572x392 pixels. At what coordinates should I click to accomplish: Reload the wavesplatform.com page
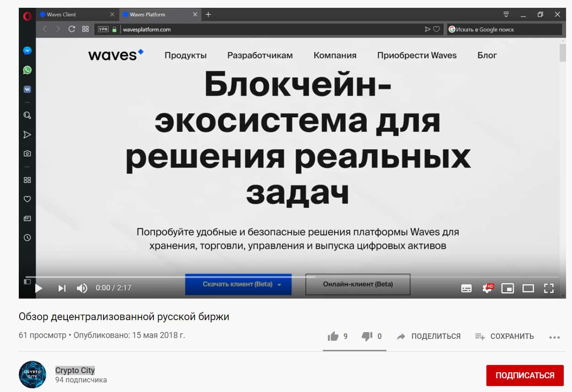tap(71, 29)
